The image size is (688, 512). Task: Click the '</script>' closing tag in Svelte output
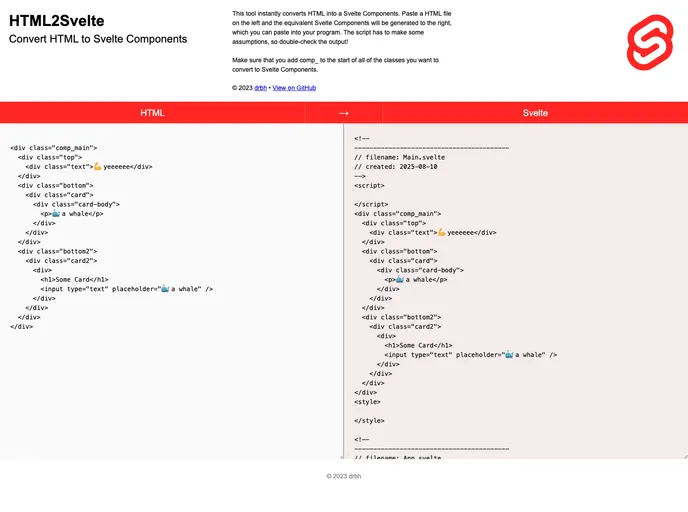pos(371,204)
